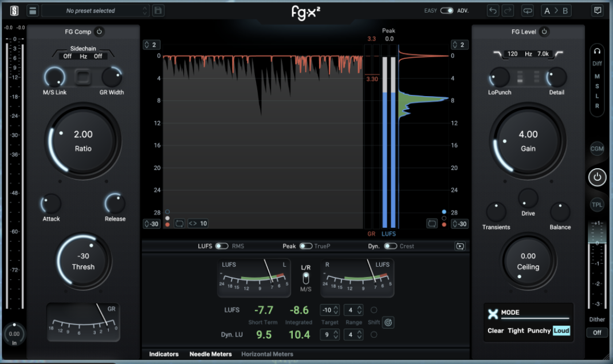Click the loop link icon beside A/B
Screen dimensions: 613x364
pyautogui.click(x=528, y=10)
